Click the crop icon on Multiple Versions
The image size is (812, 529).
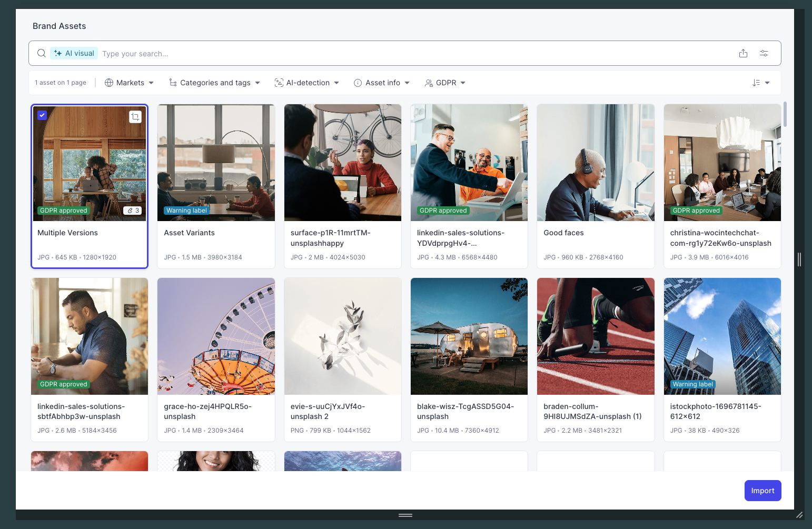[135, 116]
